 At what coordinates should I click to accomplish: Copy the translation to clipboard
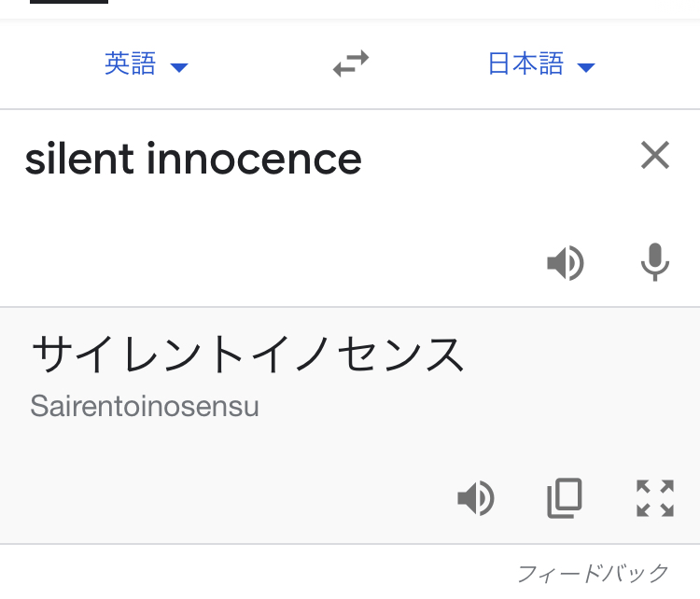click(x=565, y=498)
